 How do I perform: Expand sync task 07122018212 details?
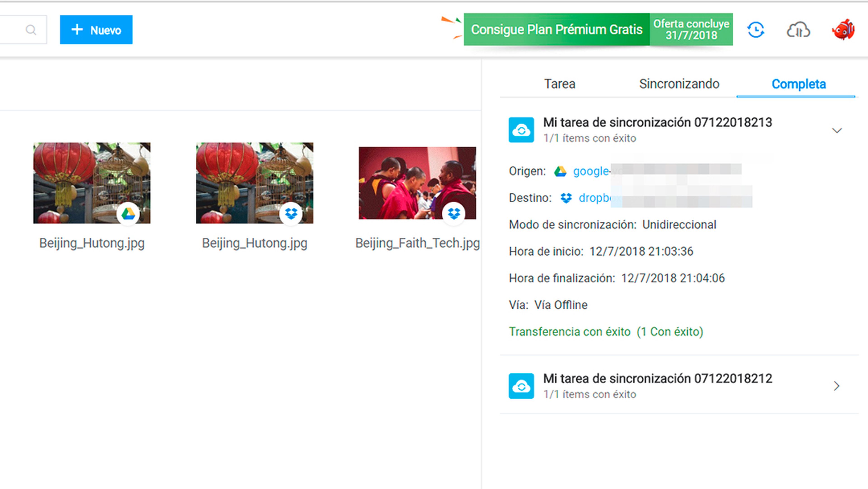tap(837, 386)
